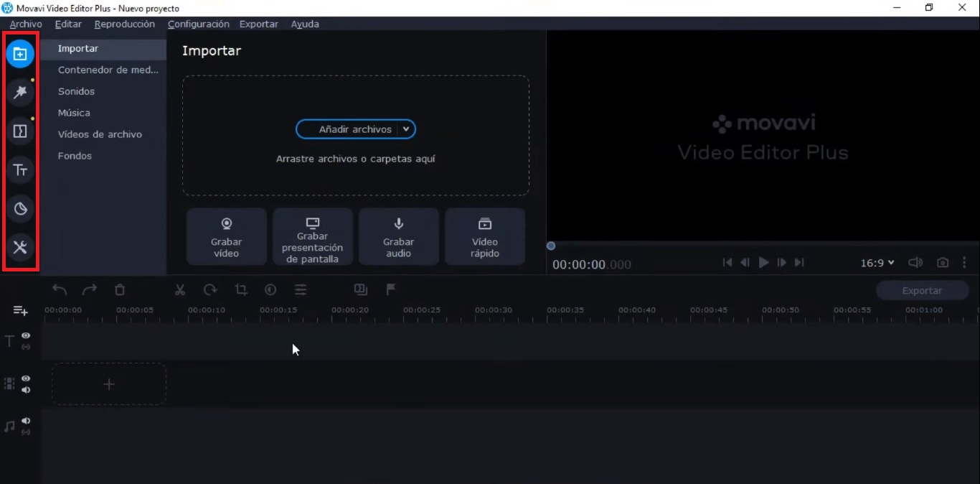This screenshot has height=484, width=980.
Task: Play the preview video
Action: (763, 263)
